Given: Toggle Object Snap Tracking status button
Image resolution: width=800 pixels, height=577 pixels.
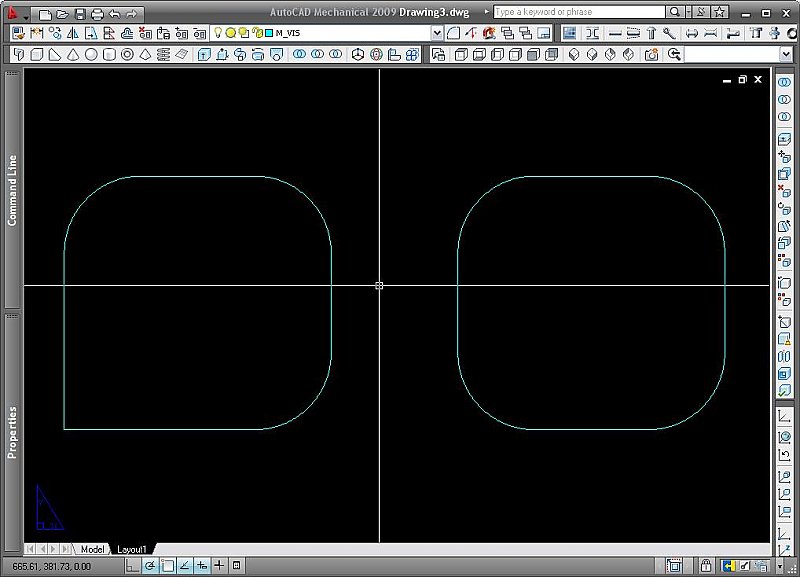Looking at the screenshot, I should (x=185, y=565).
